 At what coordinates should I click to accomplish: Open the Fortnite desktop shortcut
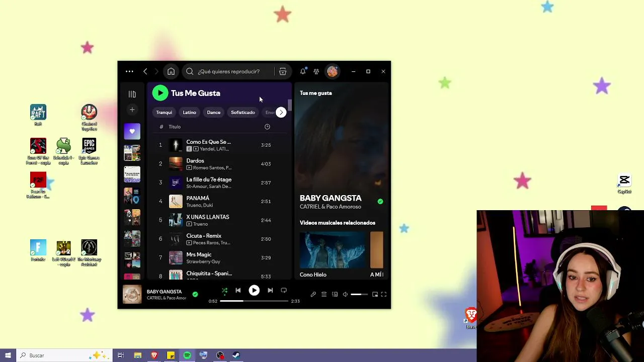click(38, 250)
